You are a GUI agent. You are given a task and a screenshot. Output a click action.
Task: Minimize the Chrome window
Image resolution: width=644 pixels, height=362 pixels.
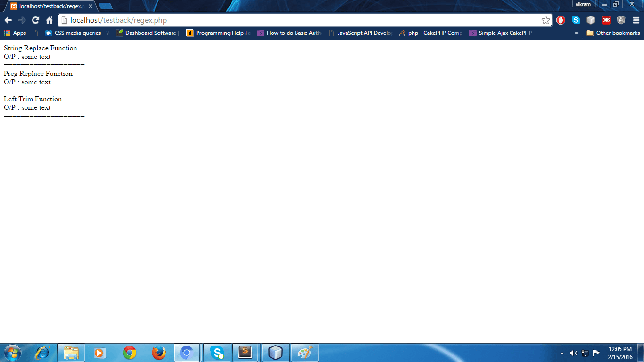click(x=604, y=4)
